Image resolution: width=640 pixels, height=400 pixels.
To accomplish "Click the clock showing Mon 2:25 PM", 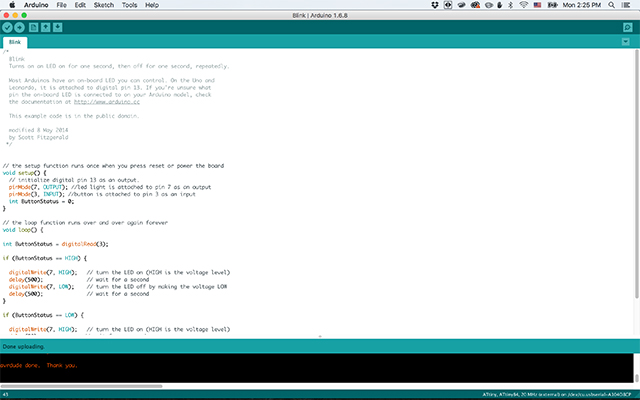I will click(x=582, y=5).
